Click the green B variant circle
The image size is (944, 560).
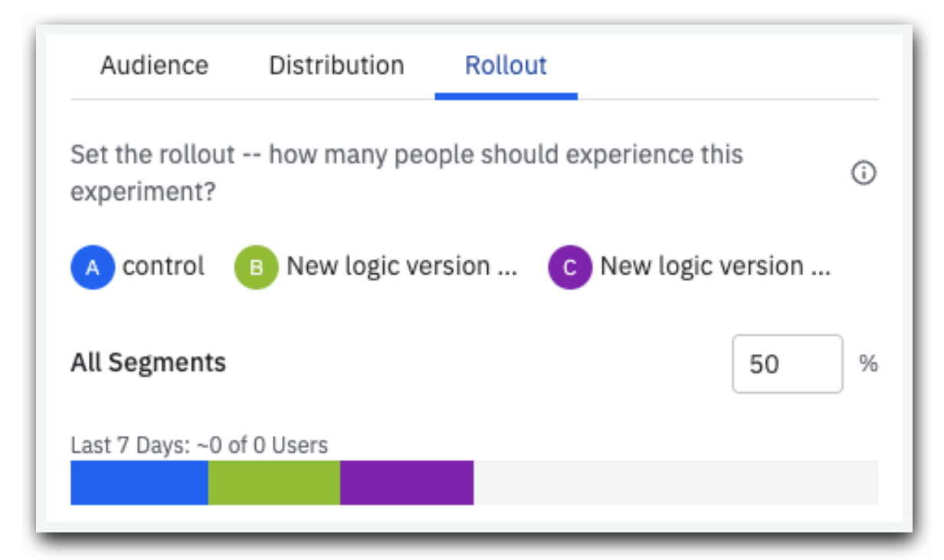point(256,267)
